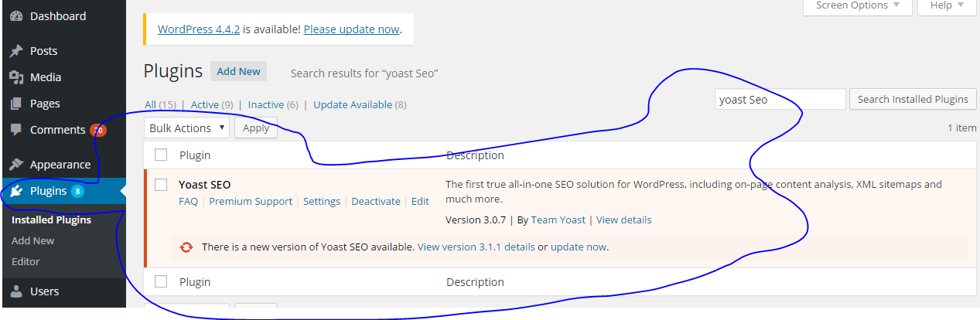Select Installed Plugins submenu item
980x320 pixels.
click(x=51, y=220)
